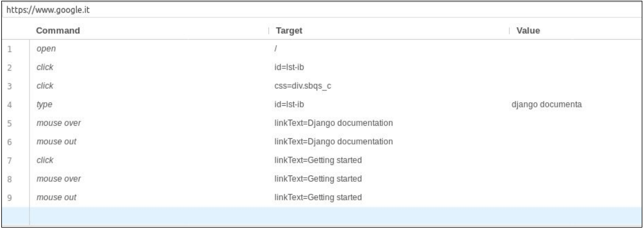The image size is (644, 229).
Task: Click the django documenta value cell
Action: (546, 104)
